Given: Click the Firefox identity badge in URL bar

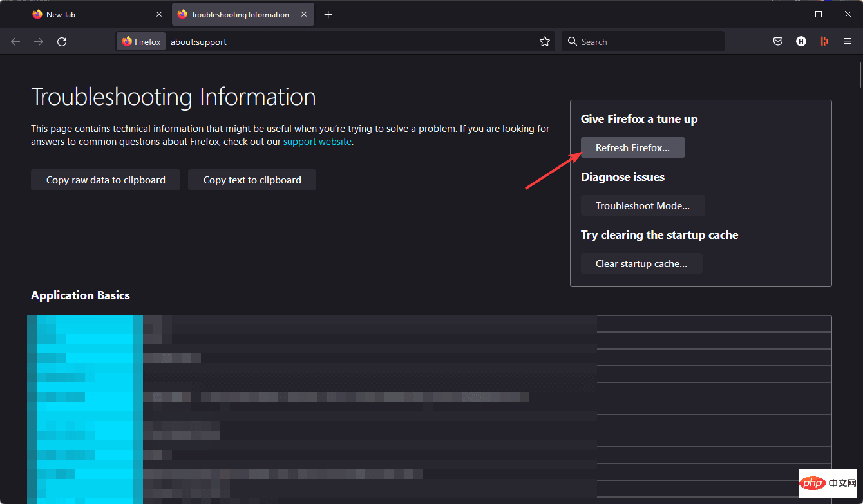Looking at the screenshot, I should [x=141, y=42].
